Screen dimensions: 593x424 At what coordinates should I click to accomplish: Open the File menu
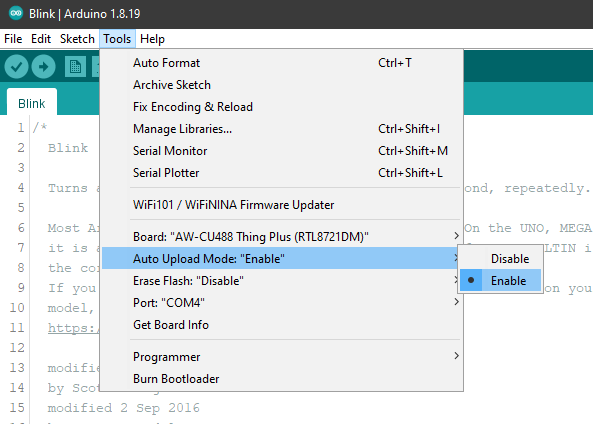pos(13,39)
